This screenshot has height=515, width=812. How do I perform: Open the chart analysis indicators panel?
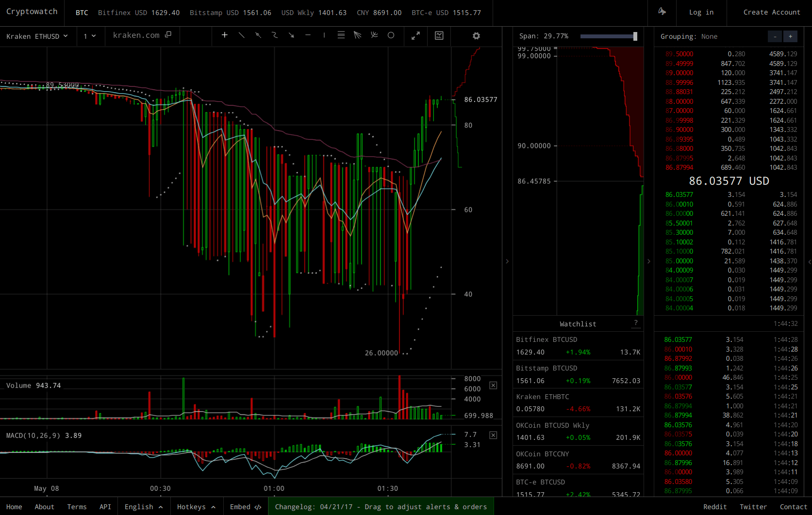(439, 36)
